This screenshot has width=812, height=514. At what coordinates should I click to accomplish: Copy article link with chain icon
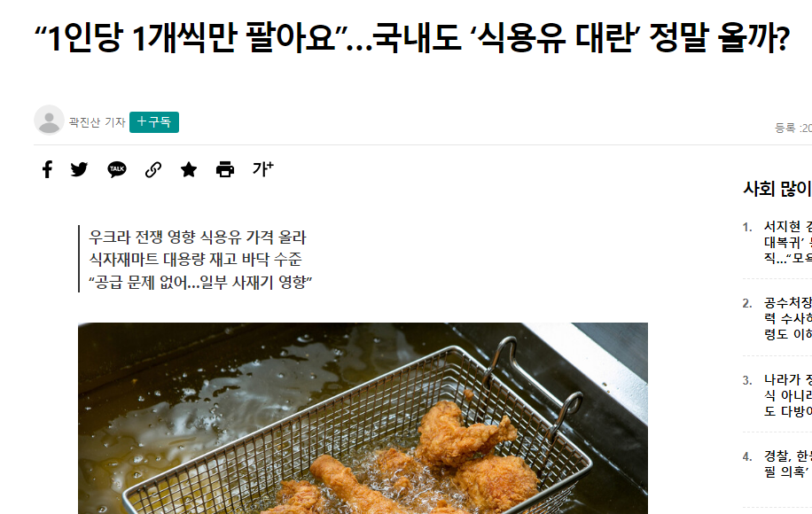[x=152, y=169]
